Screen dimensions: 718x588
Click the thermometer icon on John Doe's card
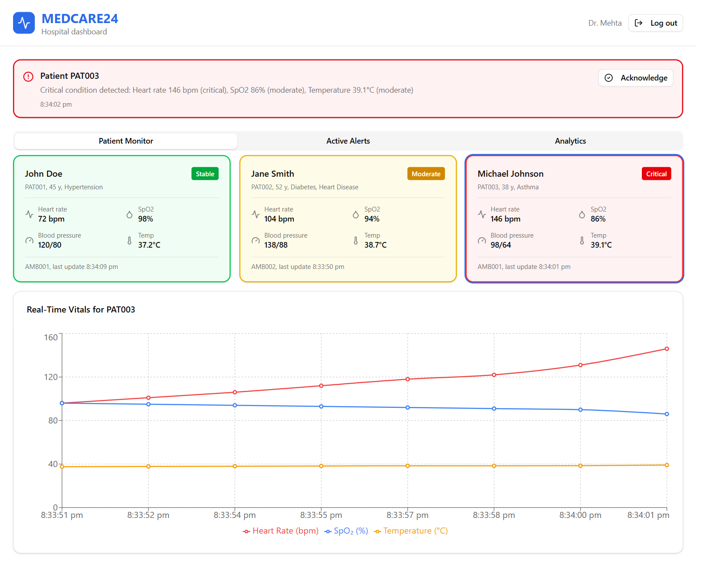pyautogui.click(x=130, y=240)
